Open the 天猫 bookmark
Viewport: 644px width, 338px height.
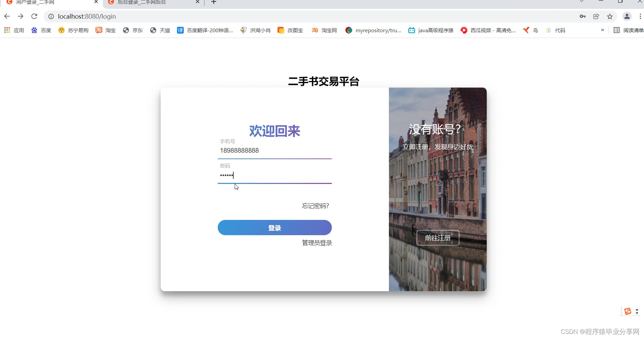coord(160,30)
